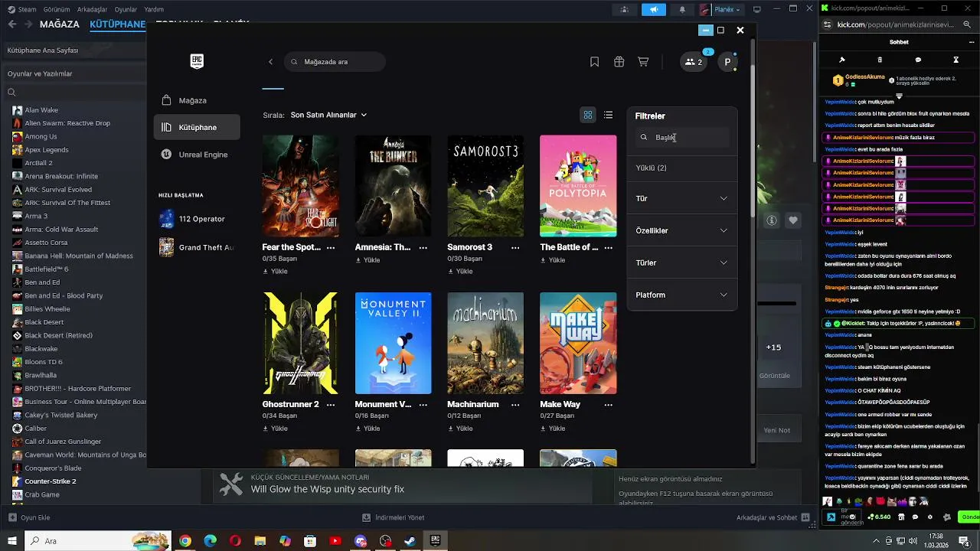This screenshot has height=551, width=980.
Task: Expand the Türler filter
Action: click(681, 262)
